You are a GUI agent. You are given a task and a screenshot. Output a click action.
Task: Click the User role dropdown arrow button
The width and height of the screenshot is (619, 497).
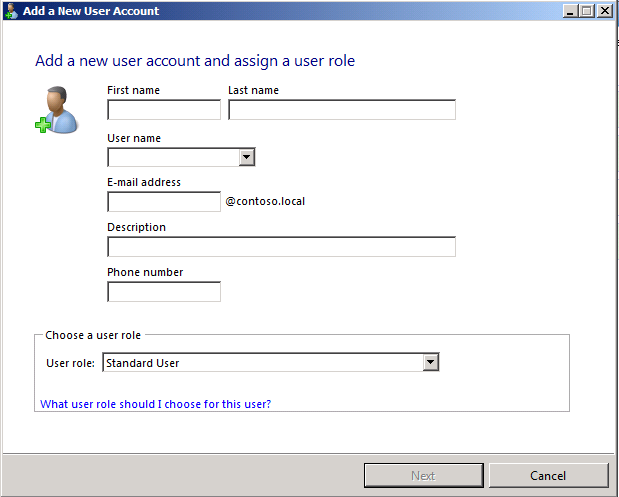[x=431, y=363]
